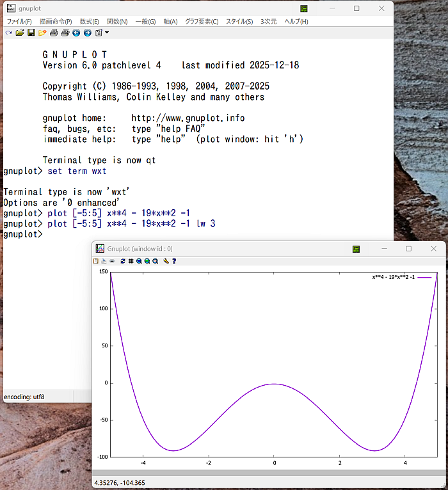Viewport: 448px width, 490px height.
Task: Apply next zoom settings in plot window
Action: tap(147, 261)
